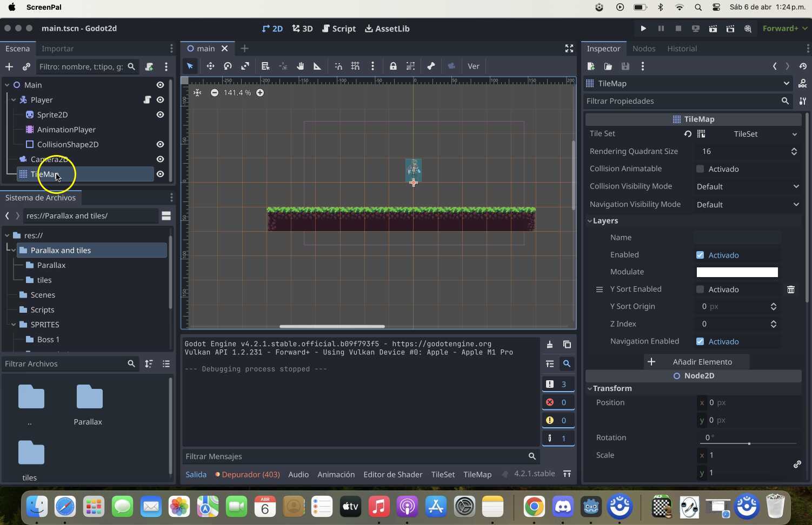This screenshot has width=812, height=525.
Task: Select the Rotate Mode tool
Action: coord(228,66)
